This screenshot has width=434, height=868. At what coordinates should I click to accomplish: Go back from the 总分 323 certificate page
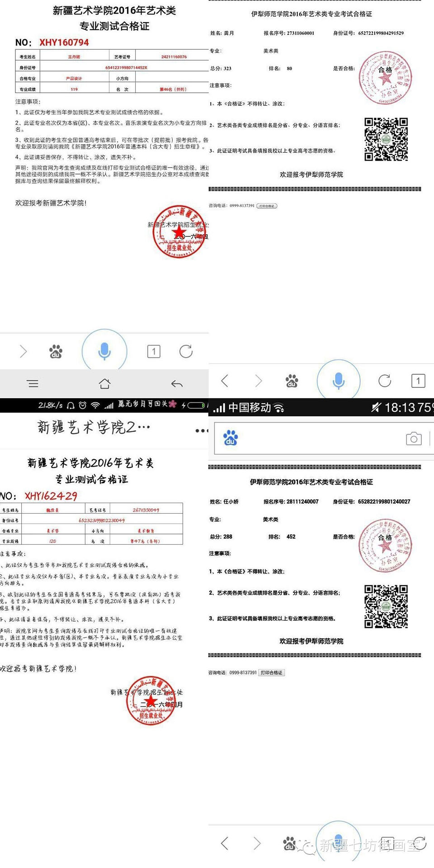pos(225,381)
